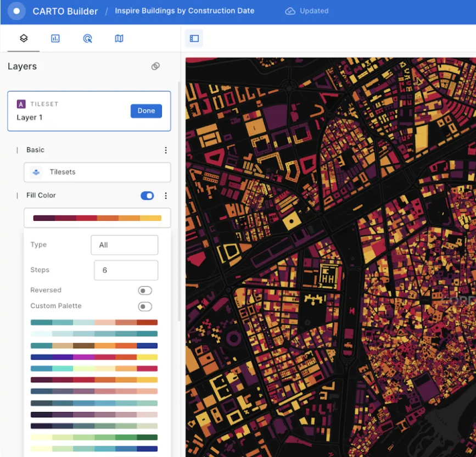Open the palette Type dropdown showing All
This screenshot has width=476, height=457.
pos(124,244)
